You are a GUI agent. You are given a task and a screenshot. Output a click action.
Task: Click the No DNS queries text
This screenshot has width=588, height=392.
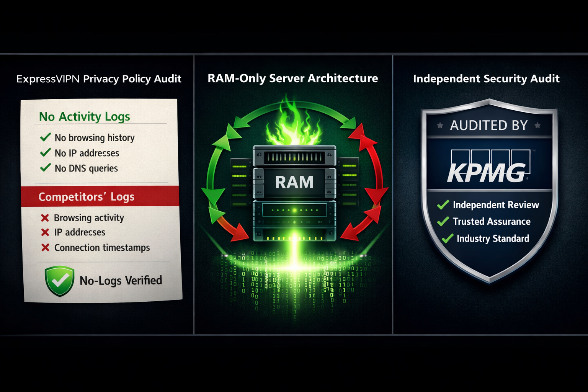[x=86, y=168]
